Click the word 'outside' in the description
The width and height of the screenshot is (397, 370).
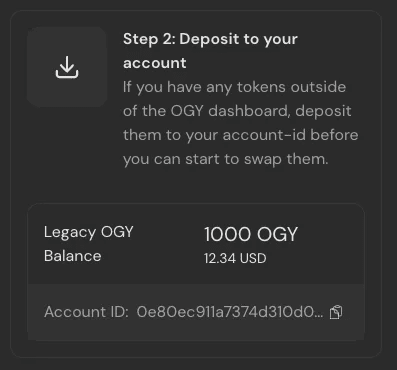pyautogui.click(x=318, y=87)
